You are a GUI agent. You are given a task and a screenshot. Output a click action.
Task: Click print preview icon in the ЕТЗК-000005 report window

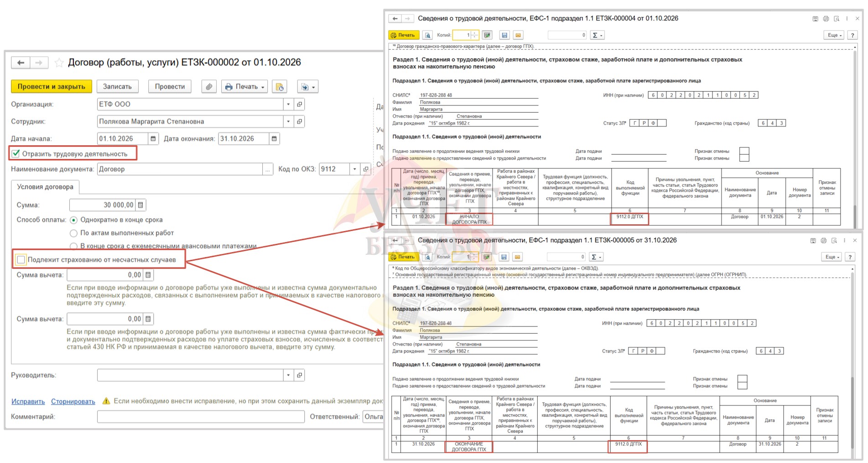[x=427, y=257]
